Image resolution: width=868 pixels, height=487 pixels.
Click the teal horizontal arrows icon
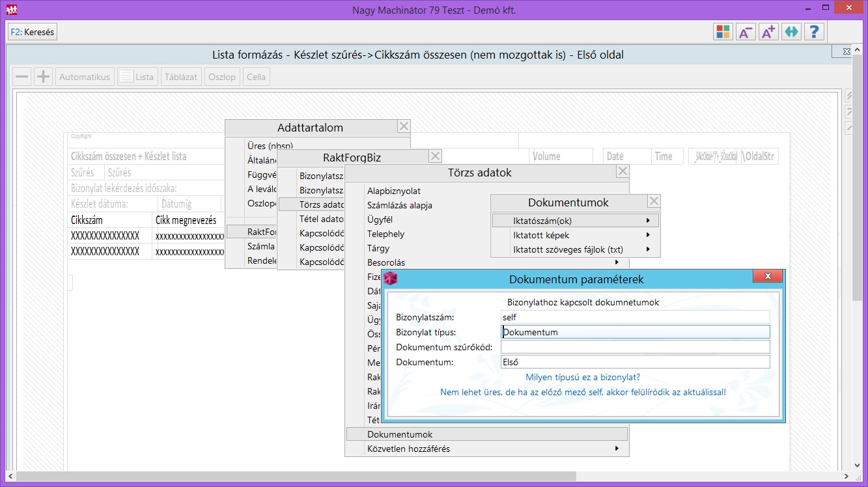(791, 32)
